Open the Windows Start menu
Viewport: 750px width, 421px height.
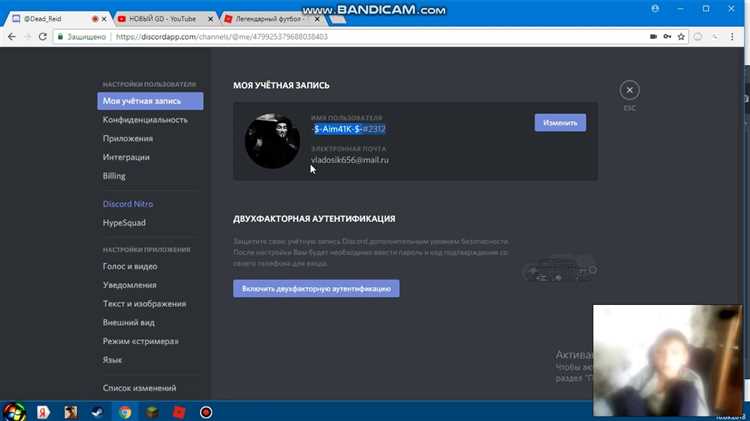(x=14, y=412)
